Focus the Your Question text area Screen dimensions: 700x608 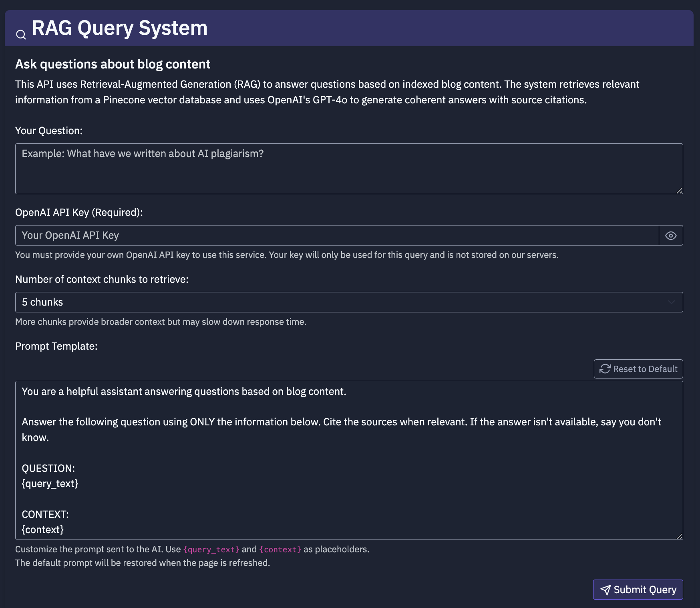pyautogui.click(x=349, y=169)
